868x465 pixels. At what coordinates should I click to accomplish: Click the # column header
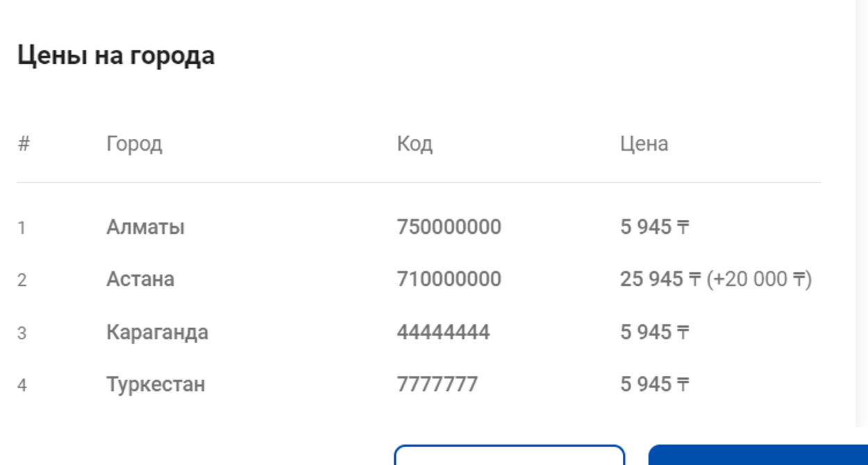[24, 144]
